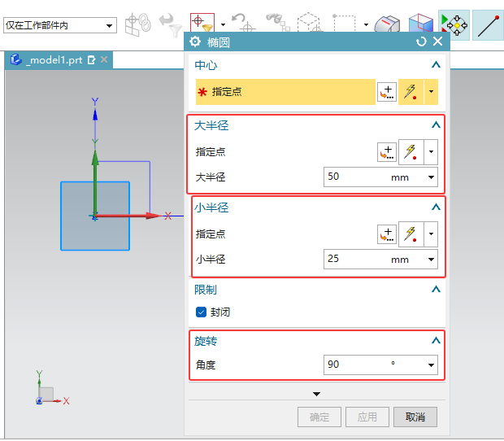Click the view triad in viewport corner
The height and width of the screenshot is (441, 504).
pos(52,388)
